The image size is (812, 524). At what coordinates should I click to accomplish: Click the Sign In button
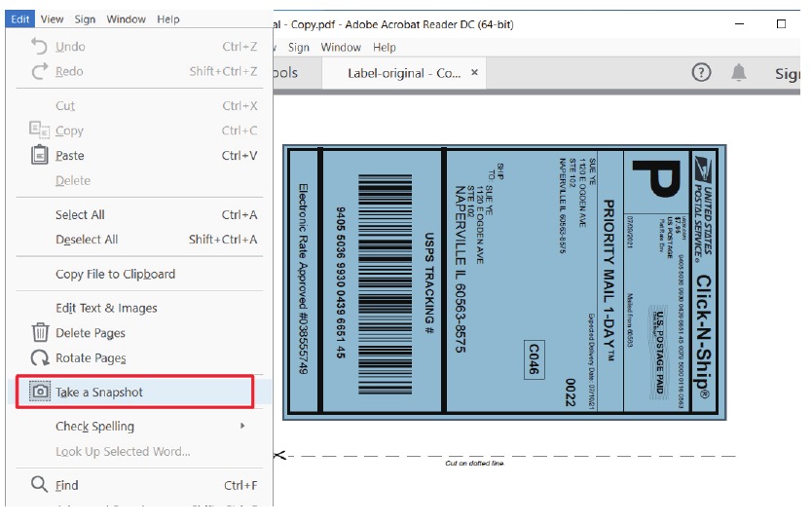coord(787,74)
